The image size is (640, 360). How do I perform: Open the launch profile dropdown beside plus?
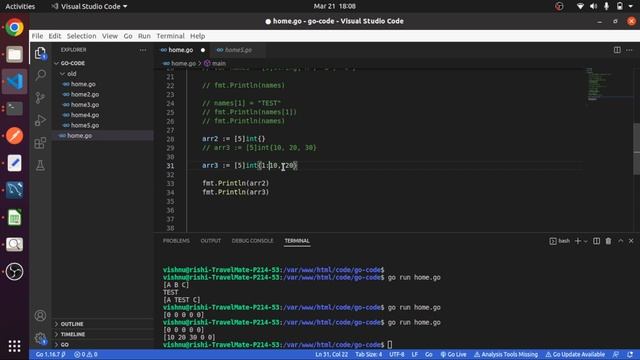586,241
